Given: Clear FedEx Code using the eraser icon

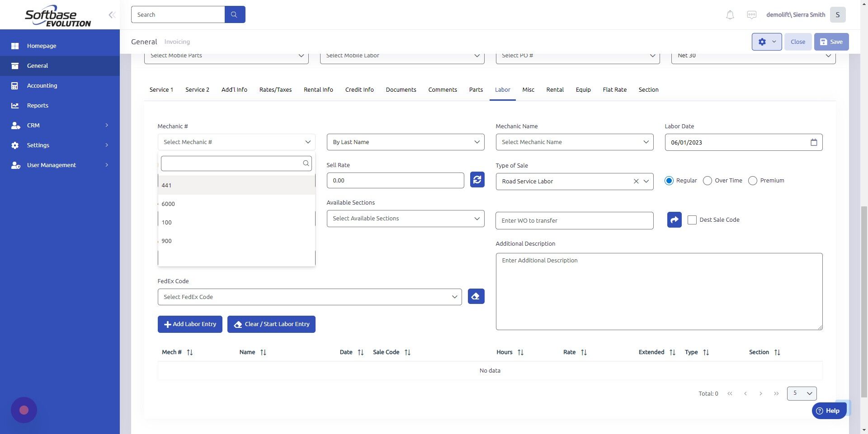Looking at the screenshot, I should pyautogui.click(x=476, y=296).
